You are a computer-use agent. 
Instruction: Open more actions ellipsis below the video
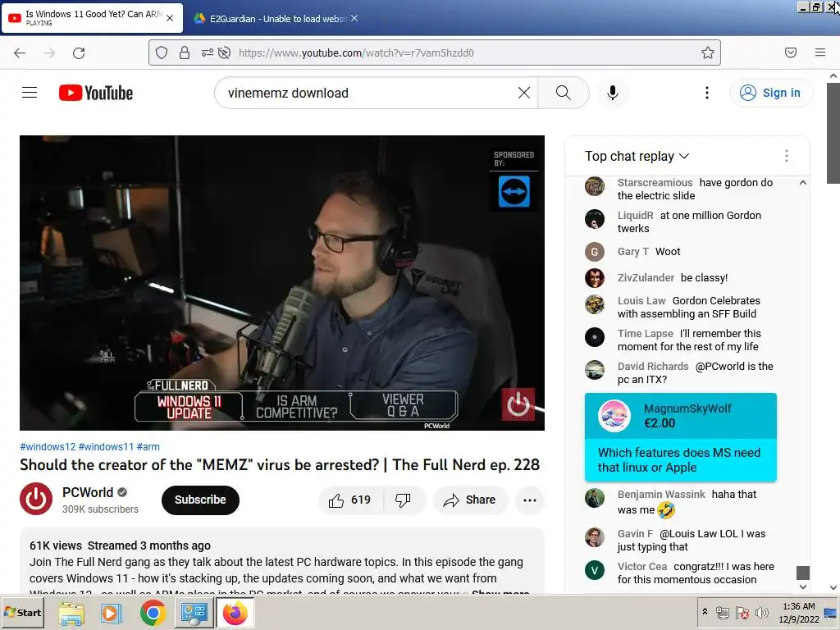530,500
